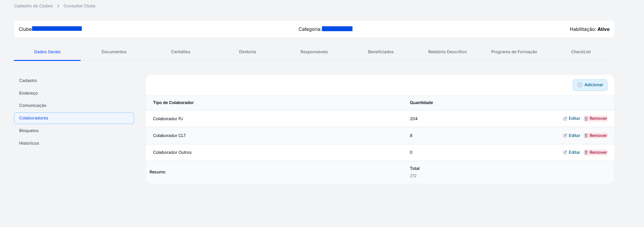This screenshot has height=227, width=644.
Task: Click the Cadastro de Clubes breadcrumb link
Action: pos(33,6)
